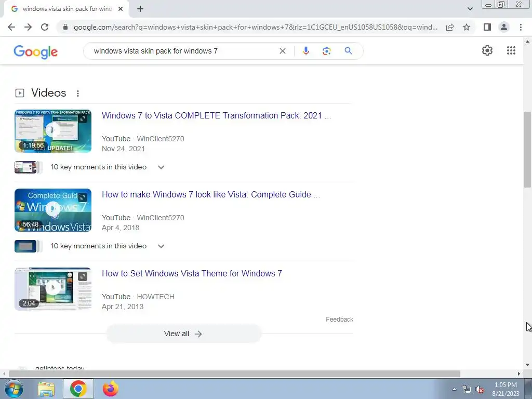Play the 1:19:56 video thumbnail
Screen dimensions: 532x399
[53, 131]
